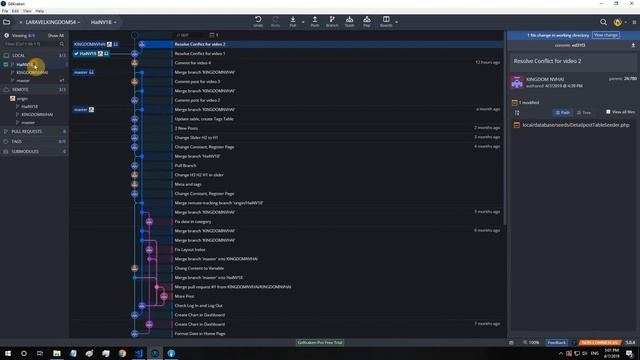Image resolution: width=640 pixels, height=360 pixels.
Task: Click the 'GitKraken Pro Free Trial' button
Action: 320,342
